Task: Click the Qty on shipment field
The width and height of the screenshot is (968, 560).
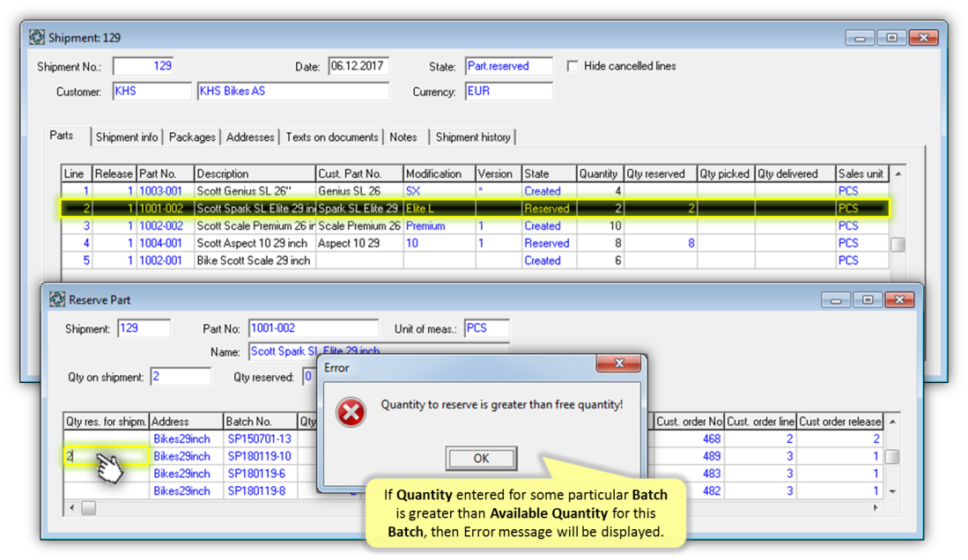Action: point(181,377)
